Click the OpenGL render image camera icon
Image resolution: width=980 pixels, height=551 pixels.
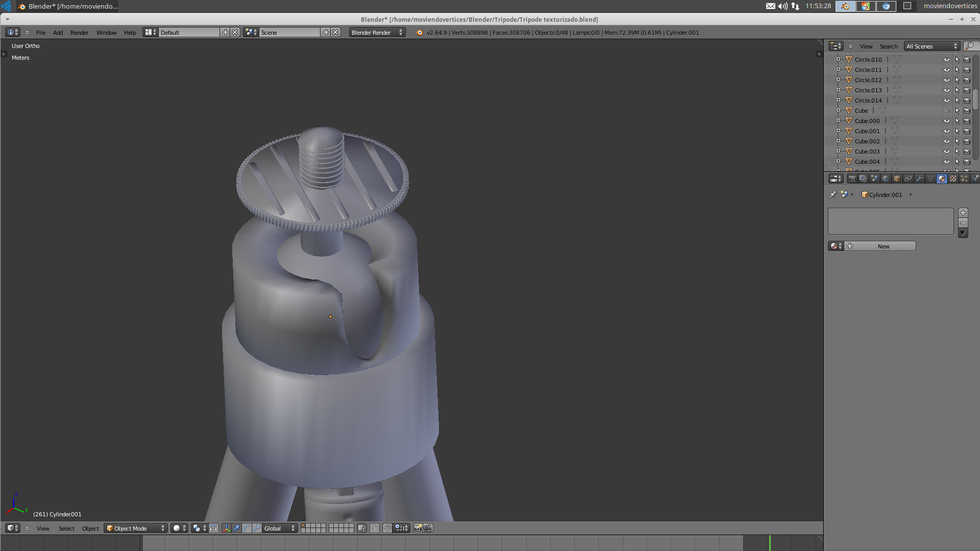[x=418, y=529]
